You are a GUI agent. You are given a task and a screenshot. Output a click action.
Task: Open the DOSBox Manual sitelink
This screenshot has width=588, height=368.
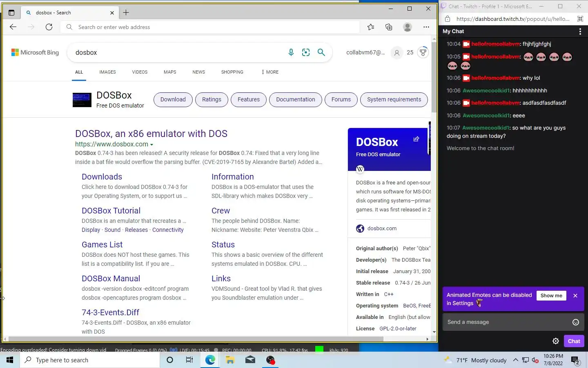tap(111, 278)
